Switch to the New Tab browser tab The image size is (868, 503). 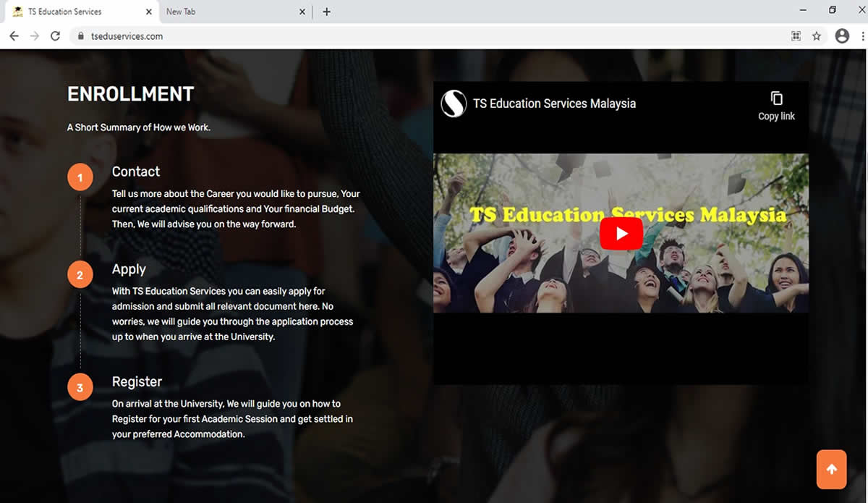(x=231, y=12)
